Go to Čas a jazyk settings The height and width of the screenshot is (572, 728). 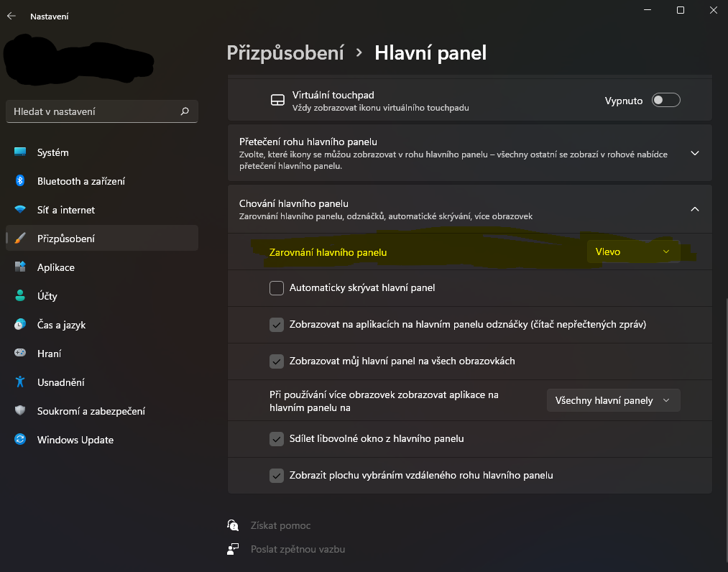[61, 325]
